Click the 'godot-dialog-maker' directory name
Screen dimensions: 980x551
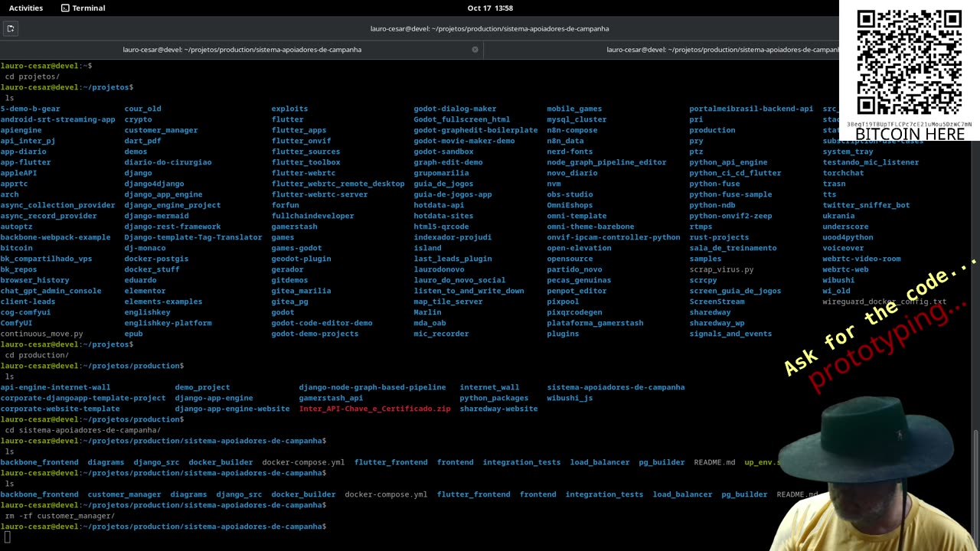point(455,109)
